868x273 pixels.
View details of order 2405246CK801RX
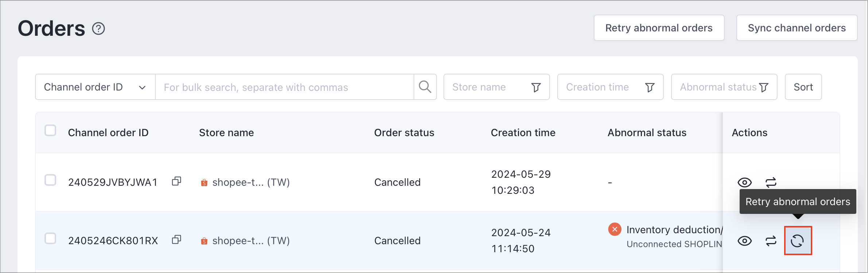(744, 241)
